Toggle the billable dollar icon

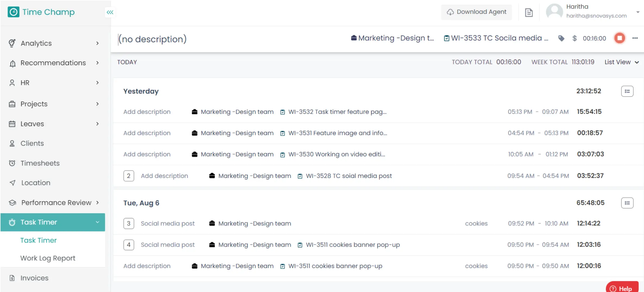click(574, 38)
